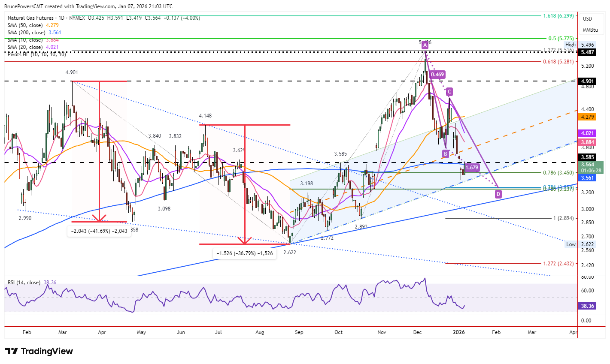Select the purple A pattern point marker
This screenshot has width=610, height=364.
tap(425, 45)
